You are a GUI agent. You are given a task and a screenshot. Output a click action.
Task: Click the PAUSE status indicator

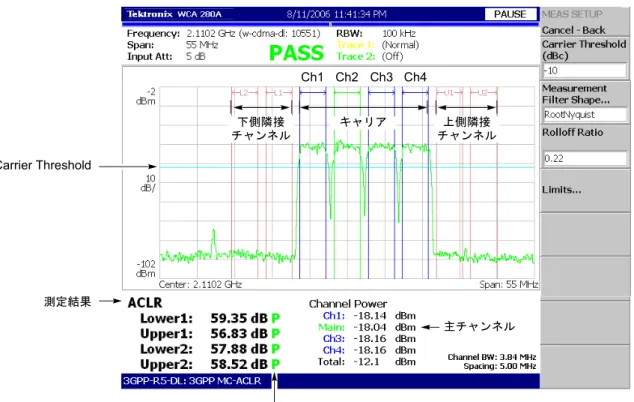point(510,14)
